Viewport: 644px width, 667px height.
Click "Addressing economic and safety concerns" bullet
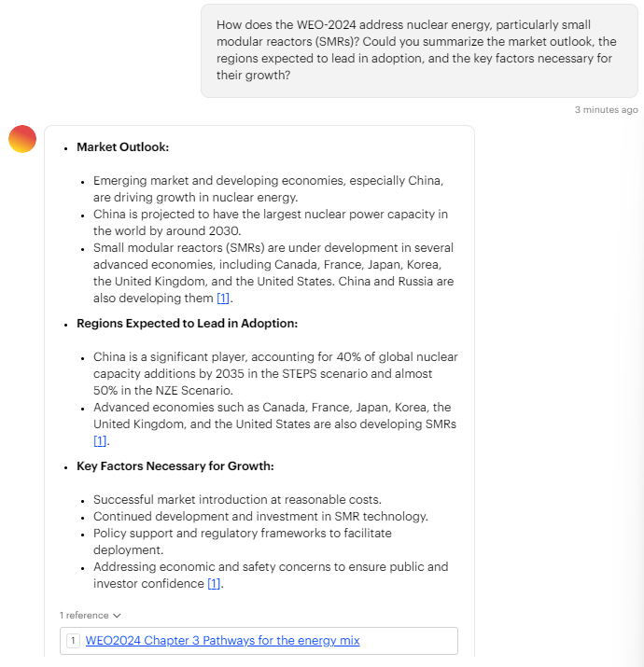coord(270,575)
